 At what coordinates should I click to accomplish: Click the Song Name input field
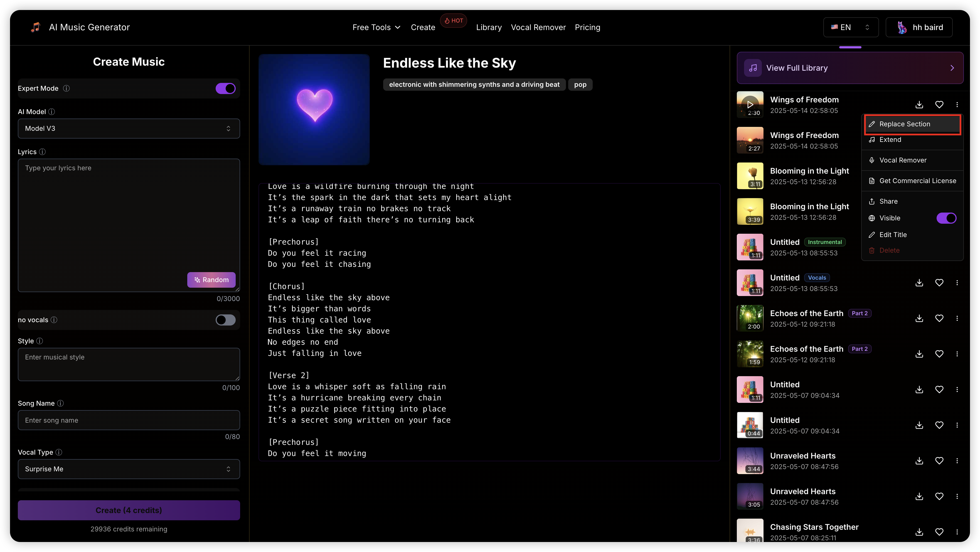pos(129,420)
